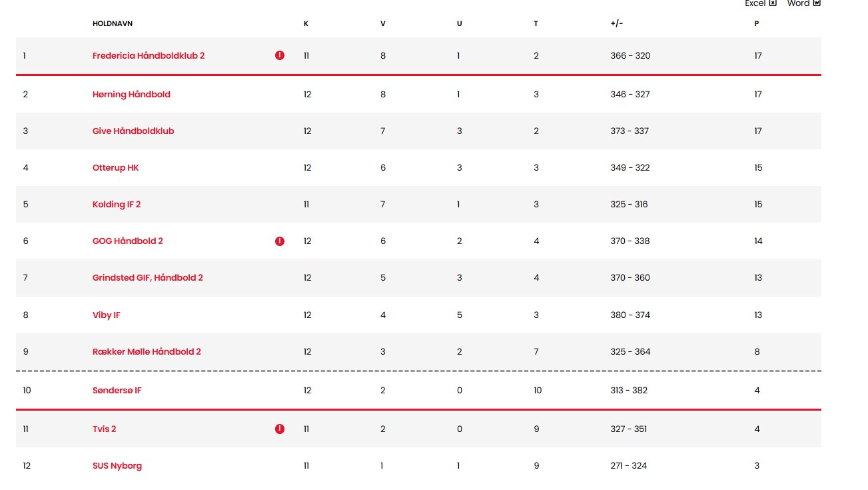This screenshot has width=868, height=490.
Task: Click the red alert icon beside Fredericia Håndboldklub 2
Action: (280, 55)
